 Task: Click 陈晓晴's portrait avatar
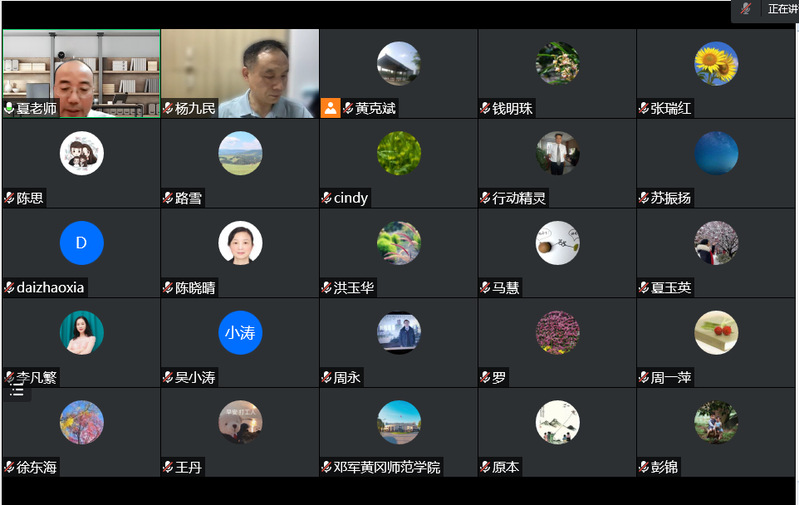point(240,243)
